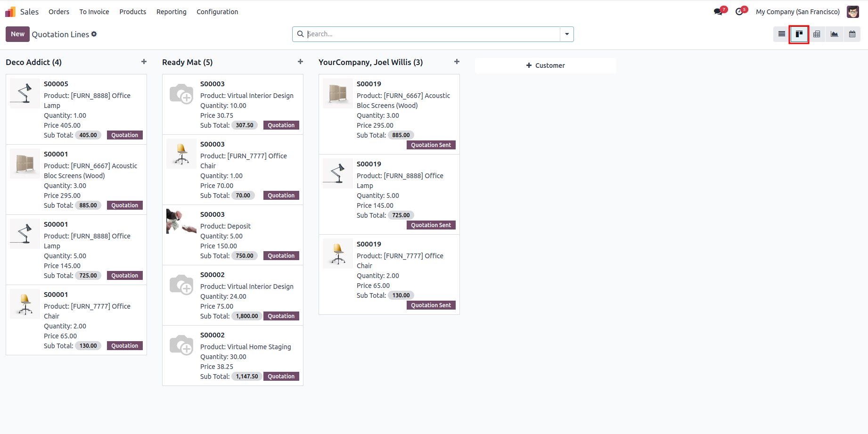This screenshot has width=868, height=434.
Task: Open the activities clock icon
Action: click(x=739, y=12)
